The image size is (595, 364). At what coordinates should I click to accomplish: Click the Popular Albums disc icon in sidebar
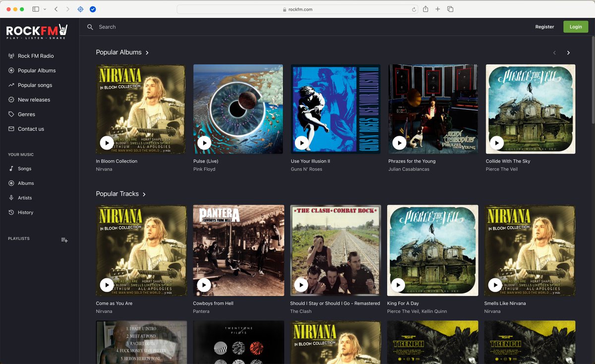[x=11, y=70]
